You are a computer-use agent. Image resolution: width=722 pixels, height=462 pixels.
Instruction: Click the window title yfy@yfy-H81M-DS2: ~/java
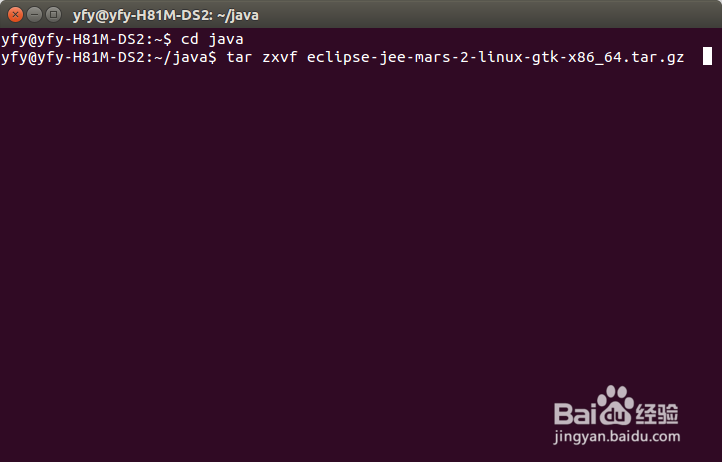point(166,15)
